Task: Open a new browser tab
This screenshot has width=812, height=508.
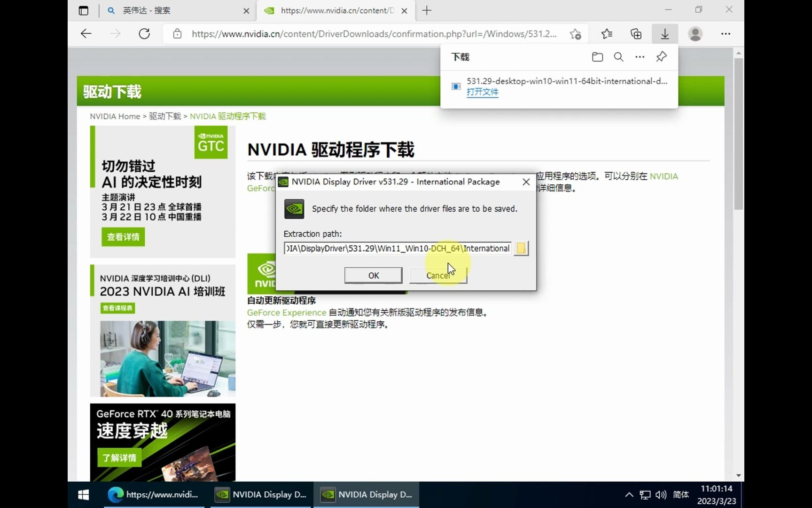Action: (426, 10)
